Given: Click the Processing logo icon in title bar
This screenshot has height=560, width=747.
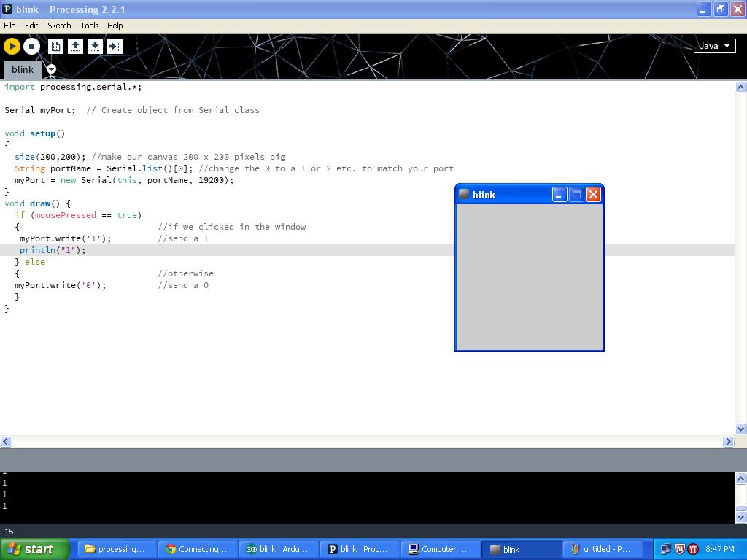Looking at the screenshot, I should (7, 9).
